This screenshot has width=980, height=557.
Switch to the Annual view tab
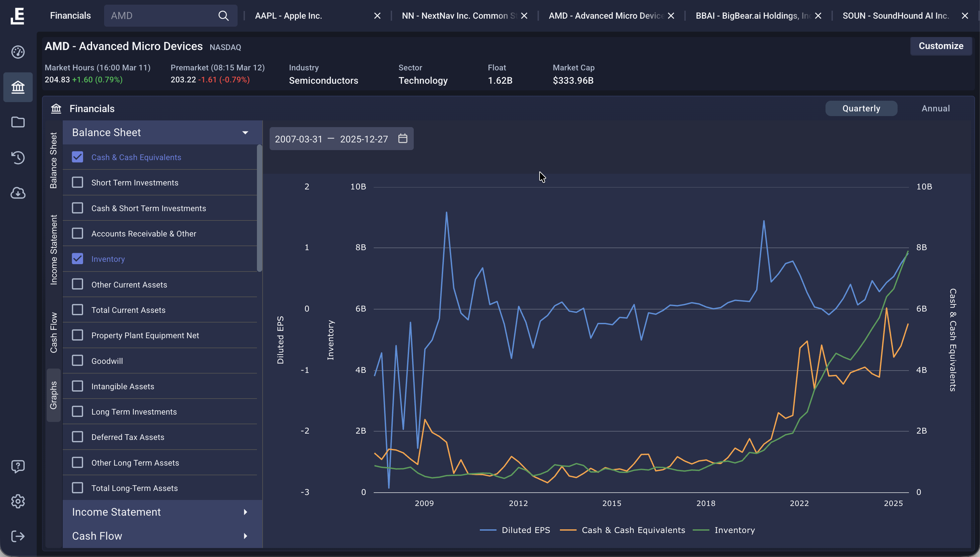935,109
